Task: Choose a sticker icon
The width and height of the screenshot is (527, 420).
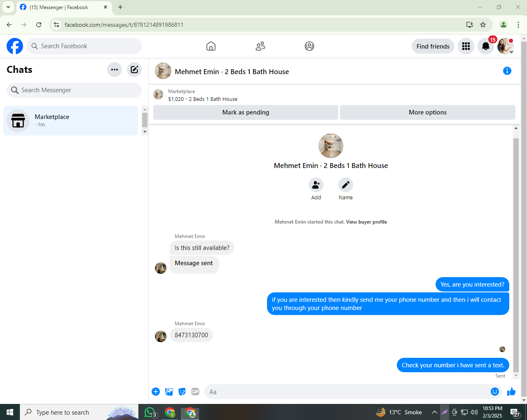Action: pyautogui.click(x=182, y=392)
